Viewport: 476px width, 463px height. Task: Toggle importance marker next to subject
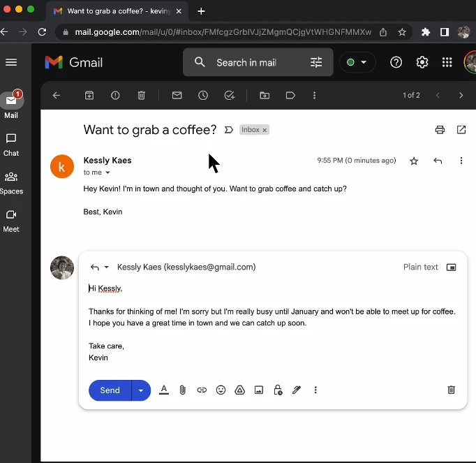(x=229, y=130)
